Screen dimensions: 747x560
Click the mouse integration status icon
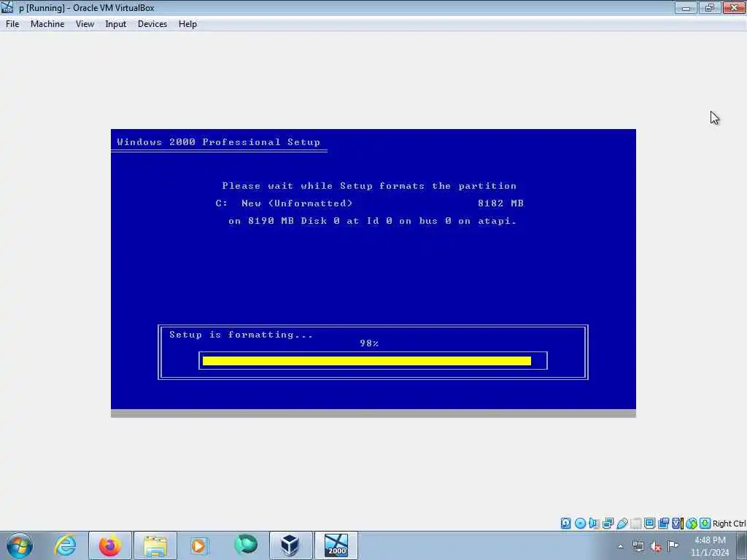(x=692, y=524)
